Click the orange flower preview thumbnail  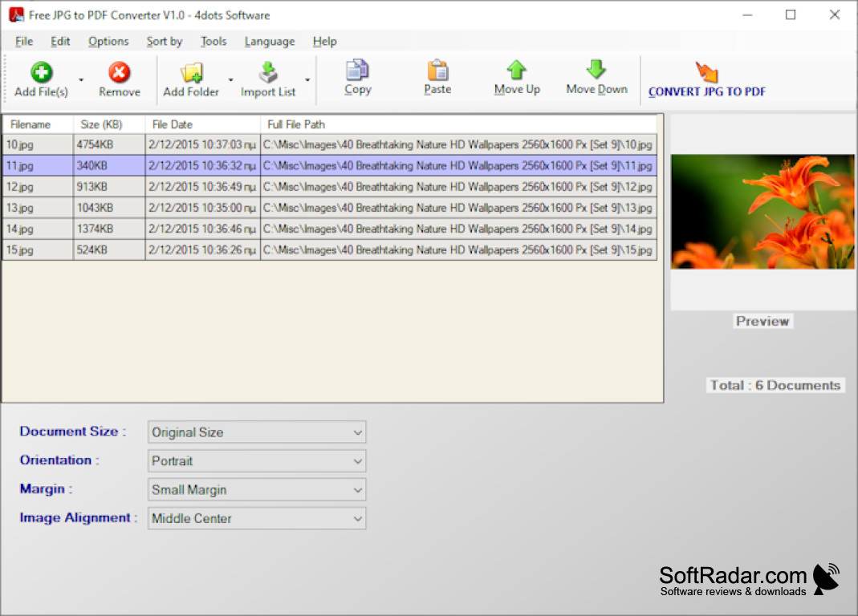point(762,211)
